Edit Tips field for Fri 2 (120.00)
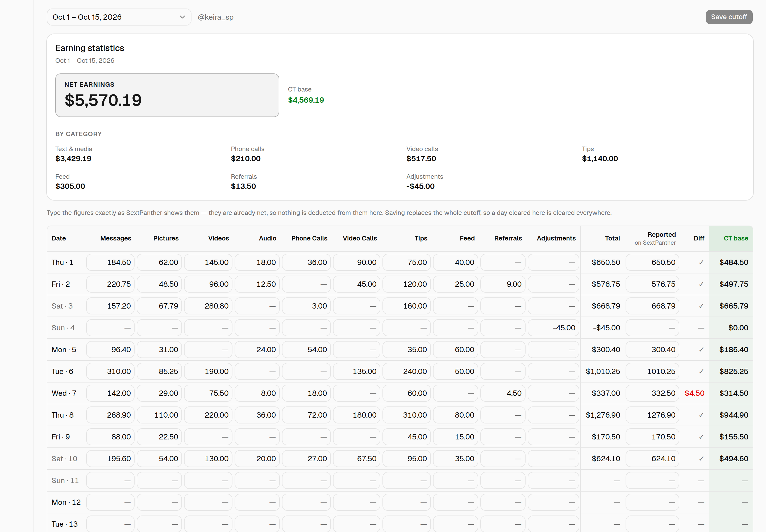 tap(406, 284)
